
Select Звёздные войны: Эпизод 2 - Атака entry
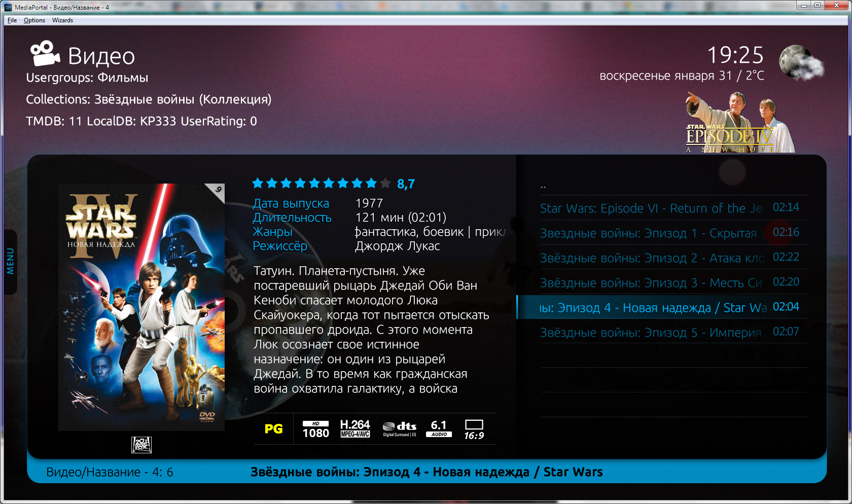(674, 258)
